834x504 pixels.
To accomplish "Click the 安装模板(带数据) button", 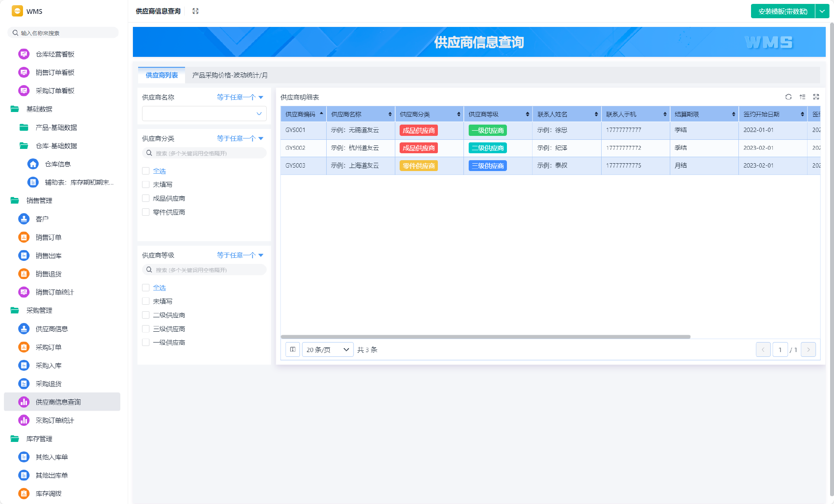I will tap(783, 11).
